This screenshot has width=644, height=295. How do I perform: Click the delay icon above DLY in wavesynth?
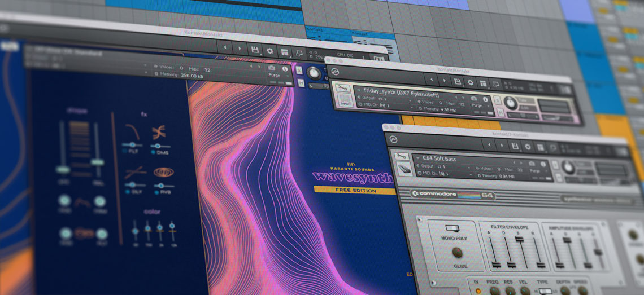(135, 171)
